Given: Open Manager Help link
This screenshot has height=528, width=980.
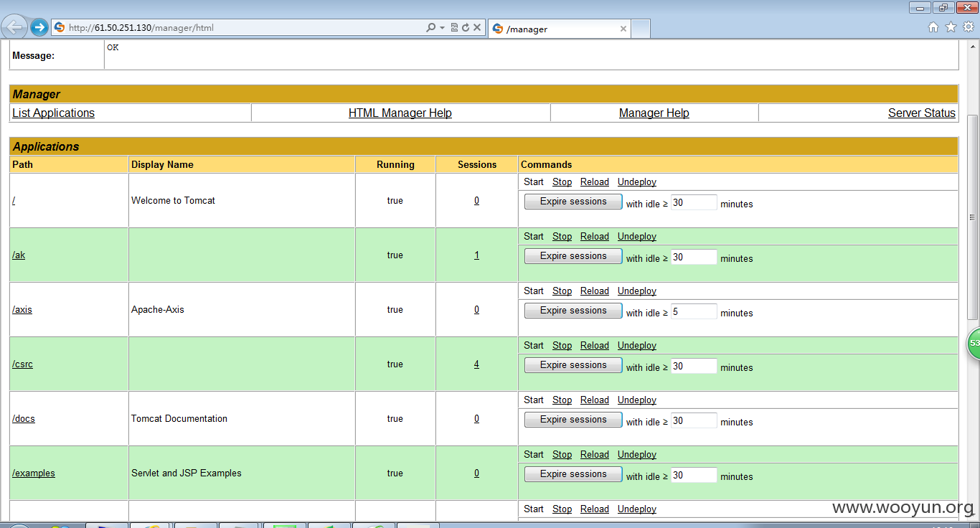Looking at the screenshot, I should pyautogui.click(x=654, y=113).
